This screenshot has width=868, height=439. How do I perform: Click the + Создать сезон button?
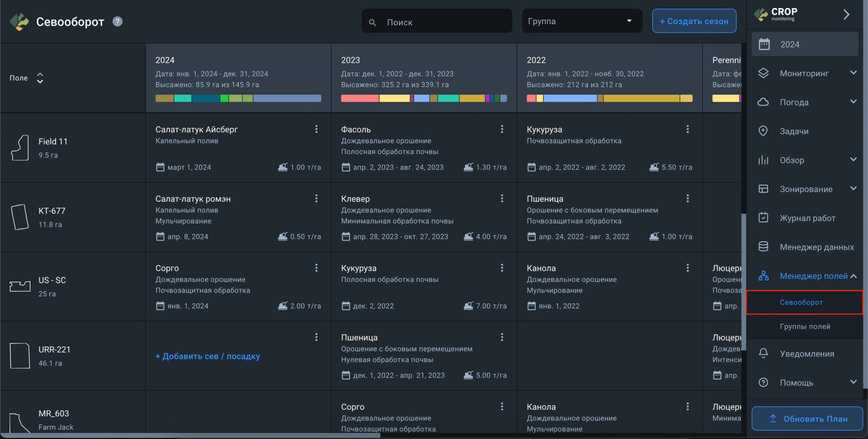(x=694, y=21)
